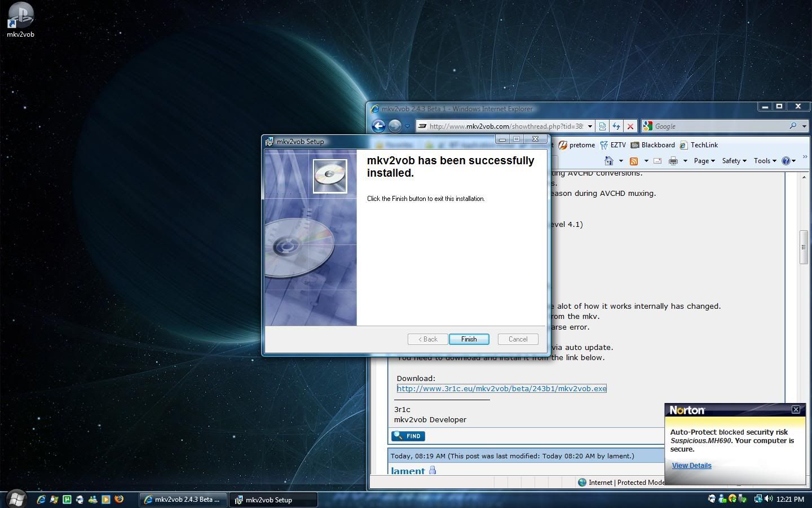Click Cancel in mkv2vob Setup dialog

518,339
